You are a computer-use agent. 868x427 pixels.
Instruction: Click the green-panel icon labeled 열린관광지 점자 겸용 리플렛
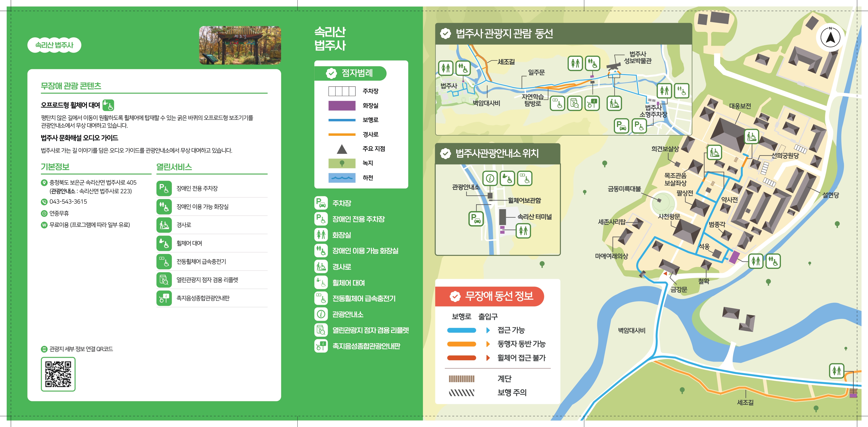(321, 330)
